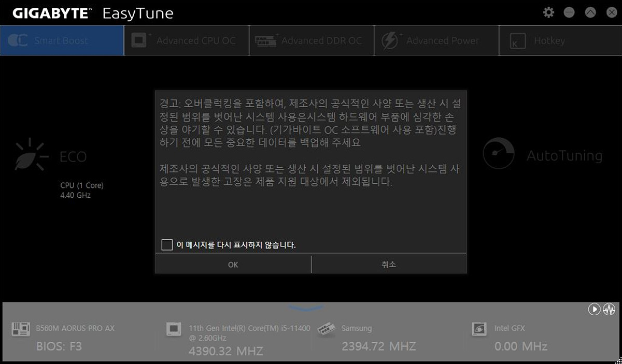
Task: Open the Hotkey tab
Action: click(560, 40)
